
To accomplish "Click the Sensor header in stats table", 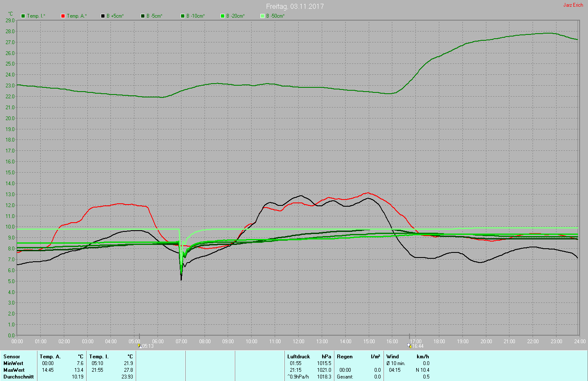I will [x=12, y=357].
